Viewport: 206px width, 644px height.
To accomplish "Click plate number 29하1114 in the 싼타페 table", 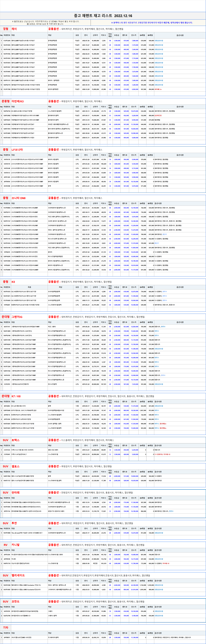I will click(7, 511).
